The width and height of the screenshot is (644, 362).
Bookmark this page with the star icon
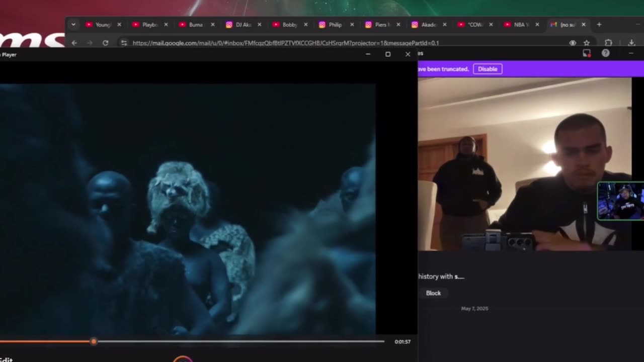point(587,43)
